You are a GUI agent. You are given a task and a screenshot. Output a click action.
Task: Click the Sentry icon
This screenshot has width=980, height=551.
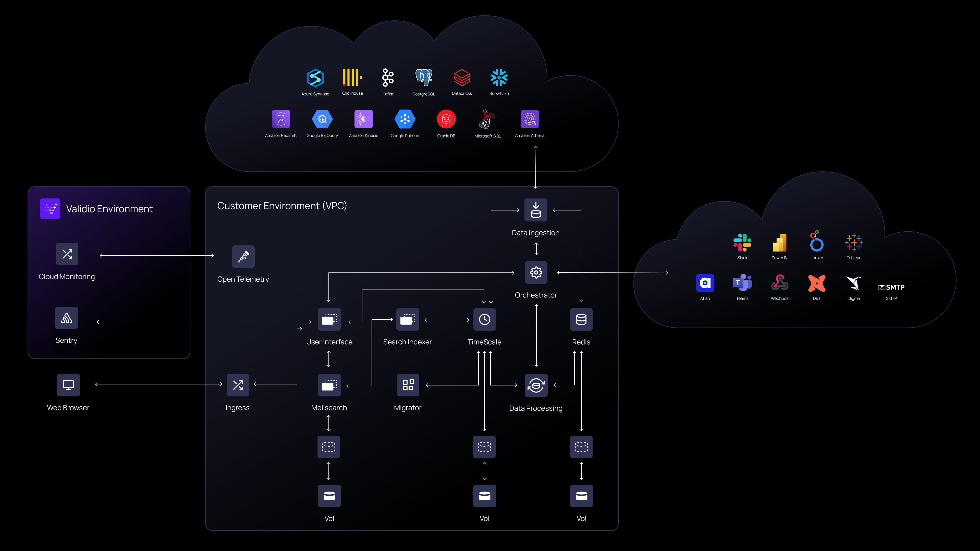click(67, 318)
